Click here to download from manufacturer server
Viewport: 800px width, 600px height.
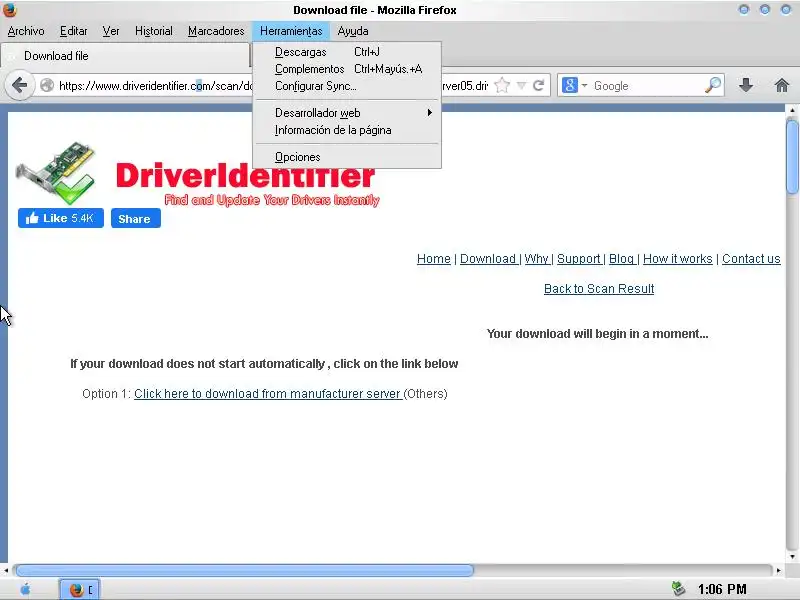tap(267, 394)
